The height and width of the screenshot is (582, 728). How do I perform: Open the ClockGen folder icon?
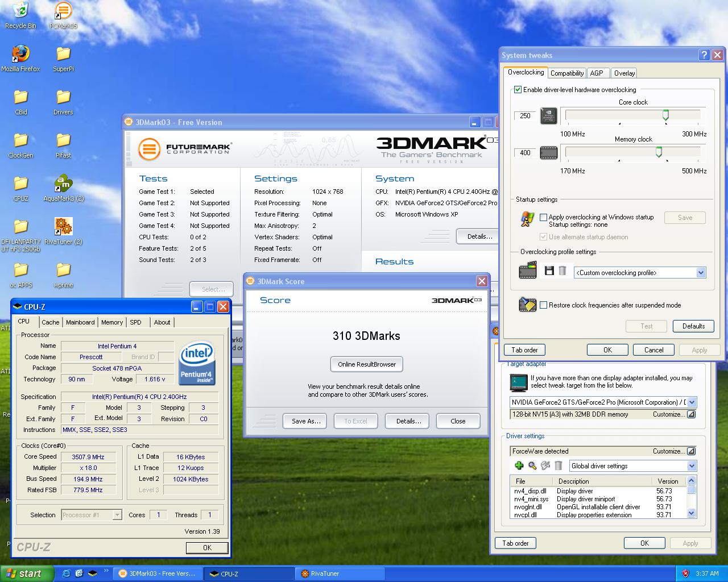click(x=20, y=145)
